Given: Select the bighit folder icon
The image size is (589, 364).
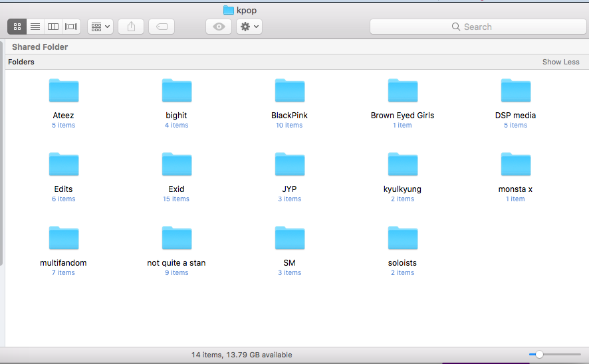Looking at the screenshot, I should coord(177,90).
